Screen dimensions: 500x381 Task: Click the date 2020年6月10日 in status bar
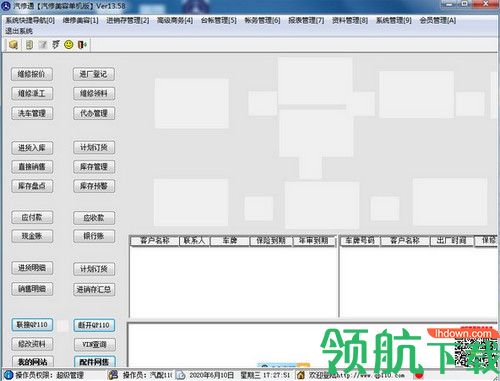(x=211, y=375)
